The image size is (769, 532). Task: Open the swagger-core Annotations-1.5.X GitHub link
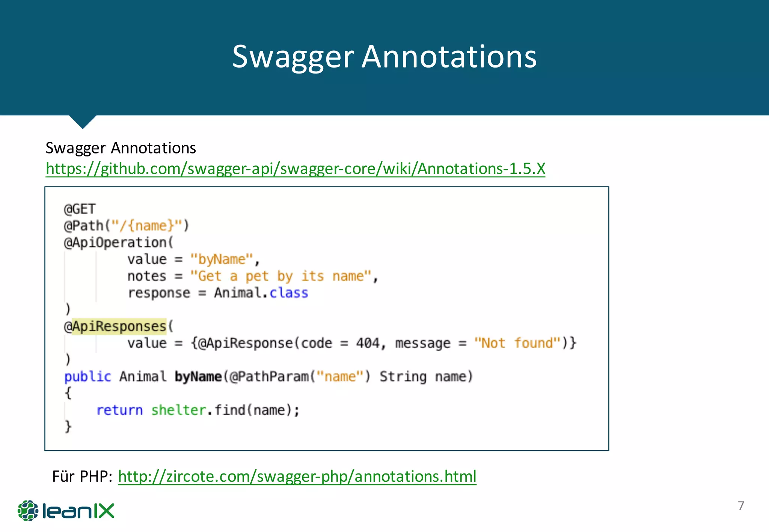296,169
